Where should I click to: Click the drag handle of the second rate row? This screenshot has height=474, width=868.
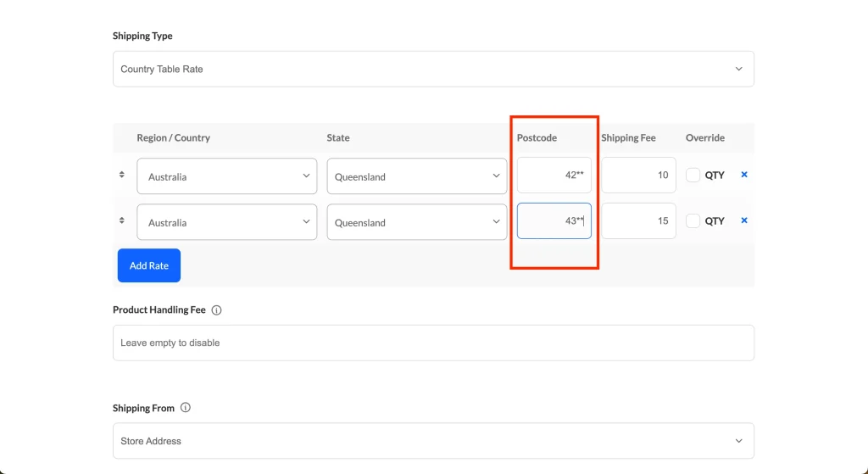122,220
